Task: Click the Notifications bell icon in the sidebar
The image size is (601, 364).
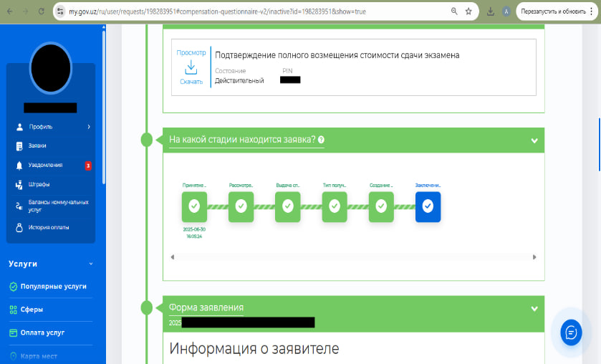Action: pos(20,165)
